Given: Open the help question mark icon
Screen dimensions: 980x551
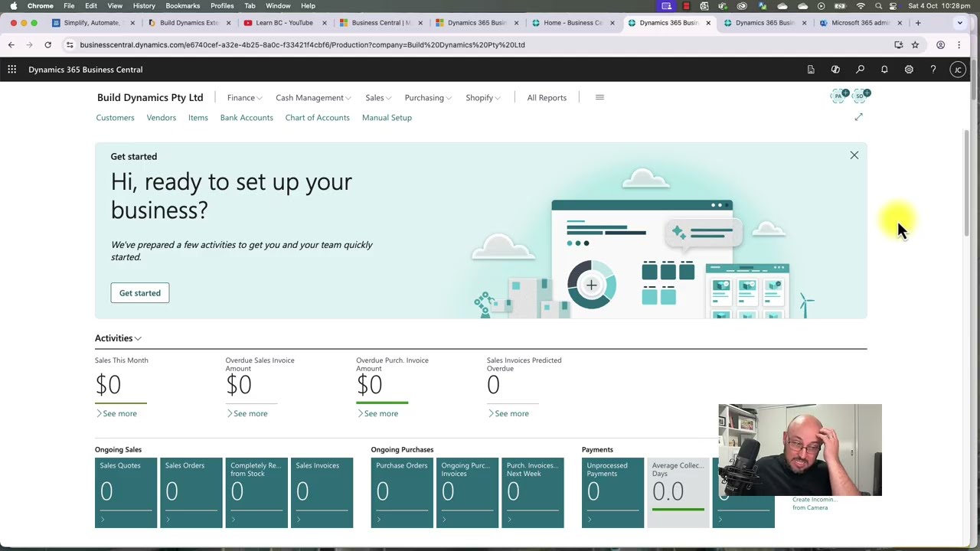Looking at the screenshot, I should tap(933, 70).
